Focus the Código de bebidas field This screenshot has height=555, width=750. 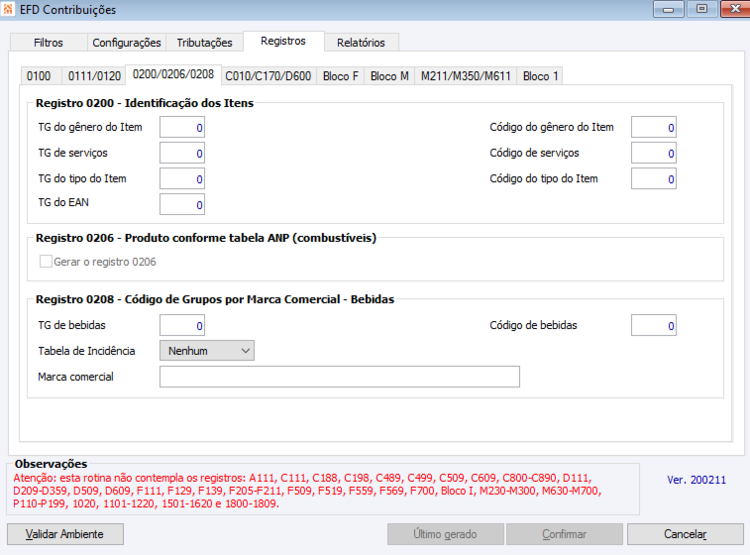click(x=653, y=325)
